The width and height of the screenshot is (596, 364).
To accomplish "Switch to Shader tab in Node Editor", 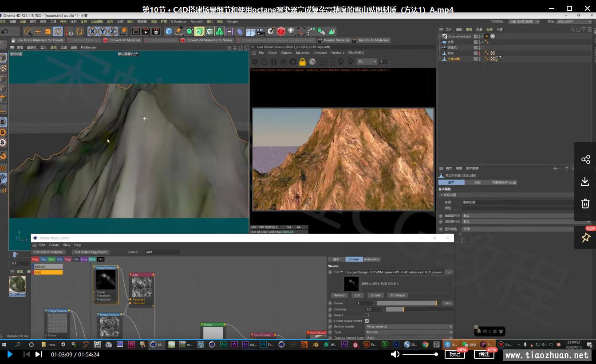I will pyautogui.click(x=354, y=259).
